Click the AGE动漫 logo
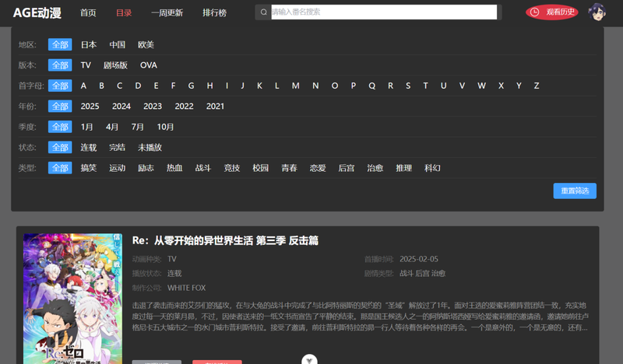This screenshot has width=623, height=364. coord(37,12)
